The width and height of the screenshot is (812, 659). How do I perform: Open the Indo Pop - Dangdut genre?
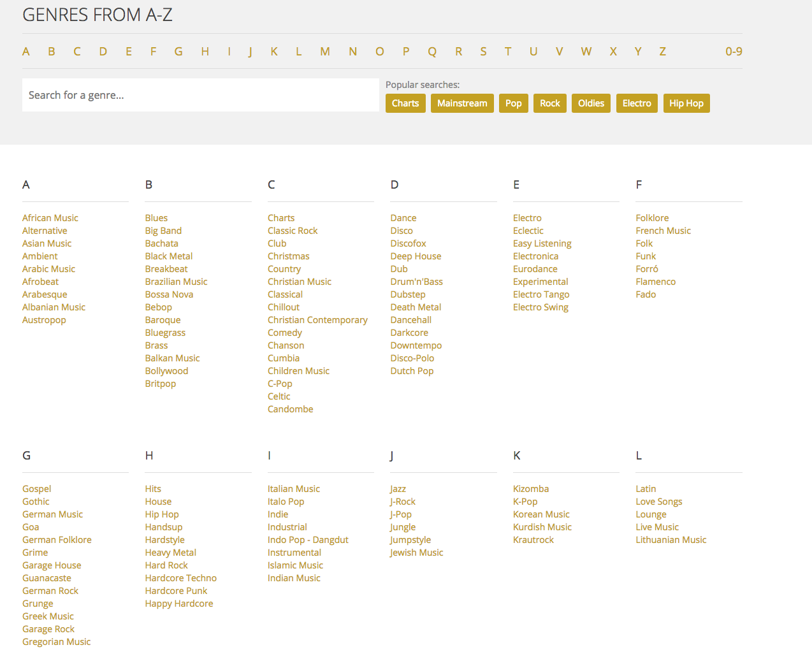pos(308,540)
